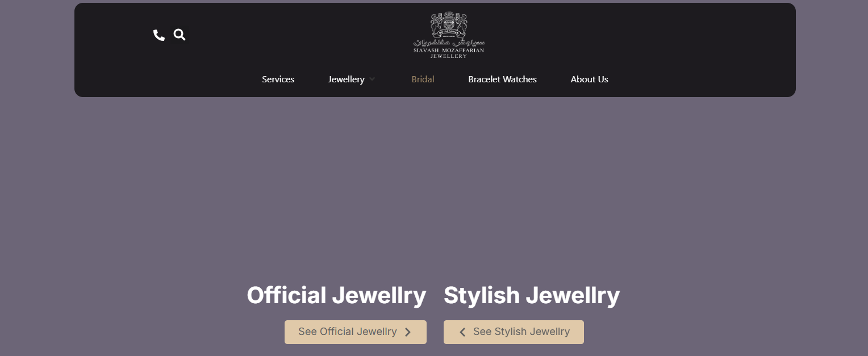
Task: Expand the Jewellery menu dropdown arrow
Action: 372,79
